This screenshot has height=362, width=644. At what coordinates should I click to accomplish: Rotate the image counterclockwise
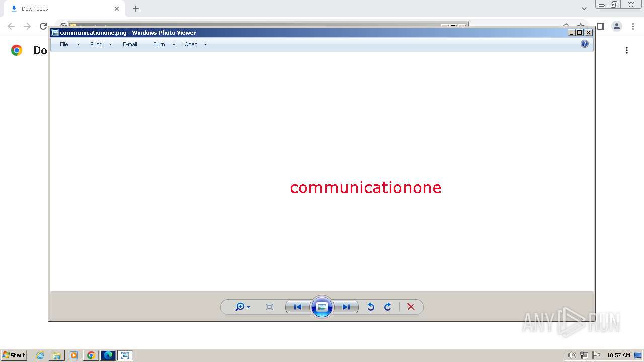tap(371, 307)
